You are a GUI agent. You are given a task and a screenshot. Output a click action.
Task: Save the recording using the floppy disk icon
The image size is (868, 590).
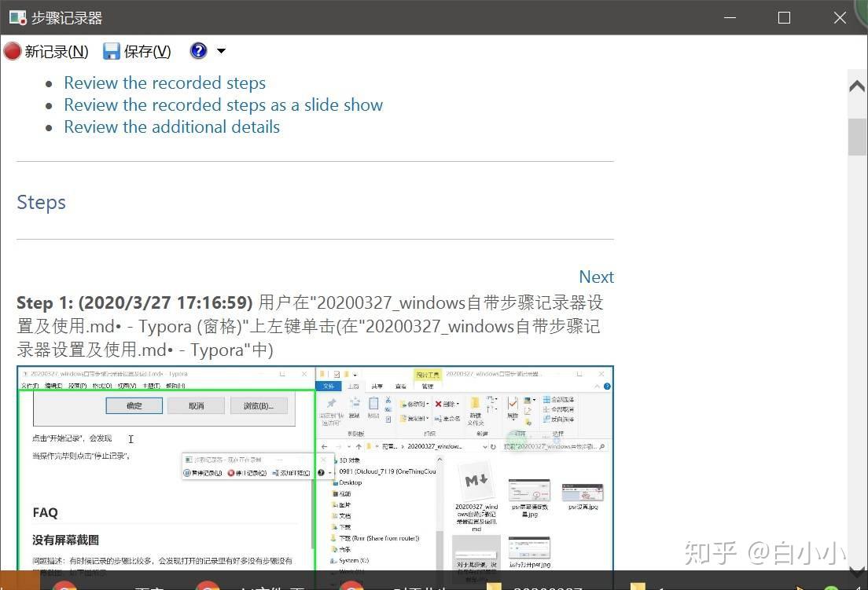pos(110,50)
